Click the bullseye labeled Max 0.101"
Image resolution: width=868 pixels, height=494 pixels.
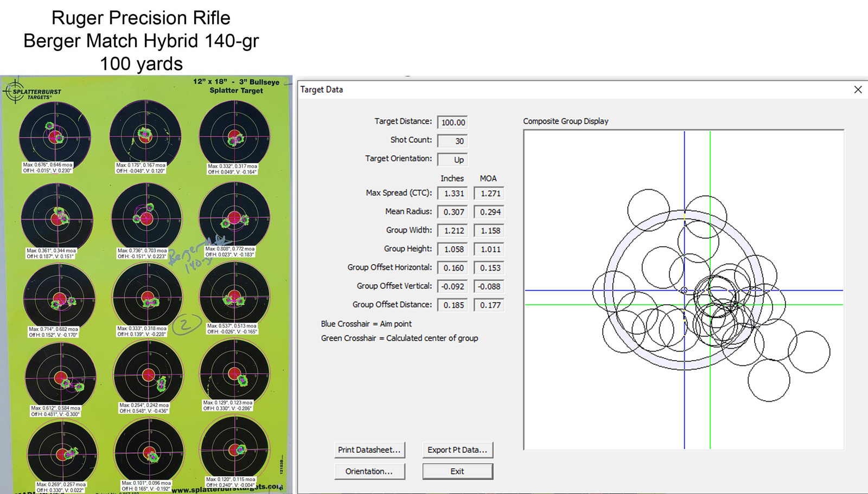click(x=149, y=452)
